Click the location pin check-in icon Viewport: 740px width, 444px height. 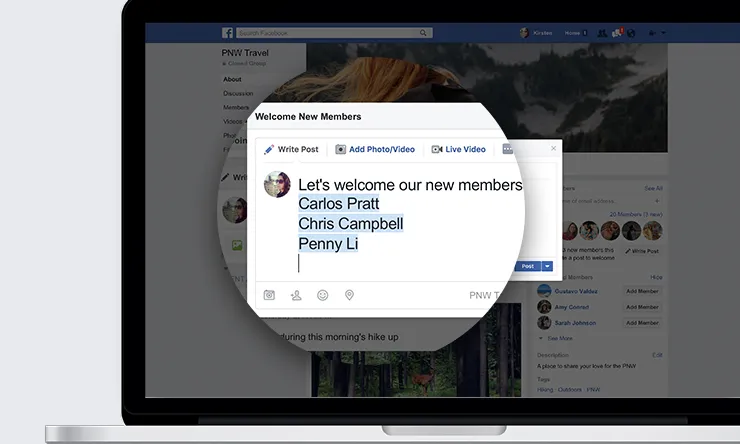tap(349, 295)
